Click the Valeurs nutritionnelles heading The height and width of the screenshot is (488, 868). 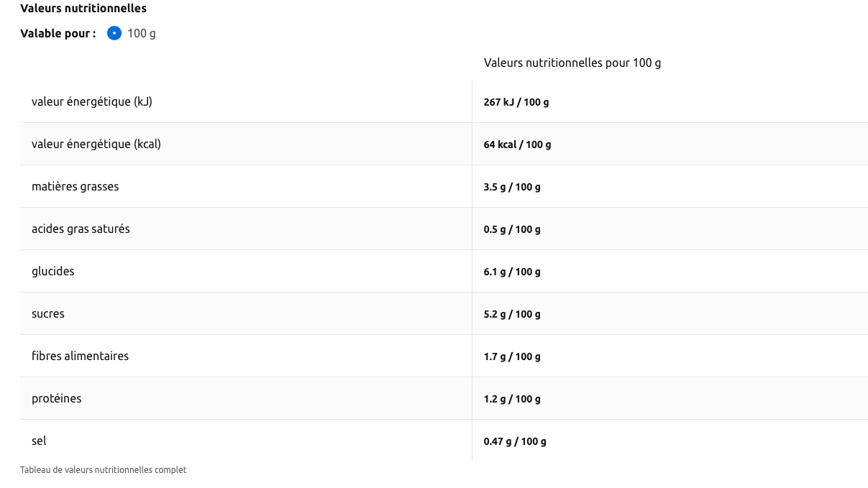83,9
